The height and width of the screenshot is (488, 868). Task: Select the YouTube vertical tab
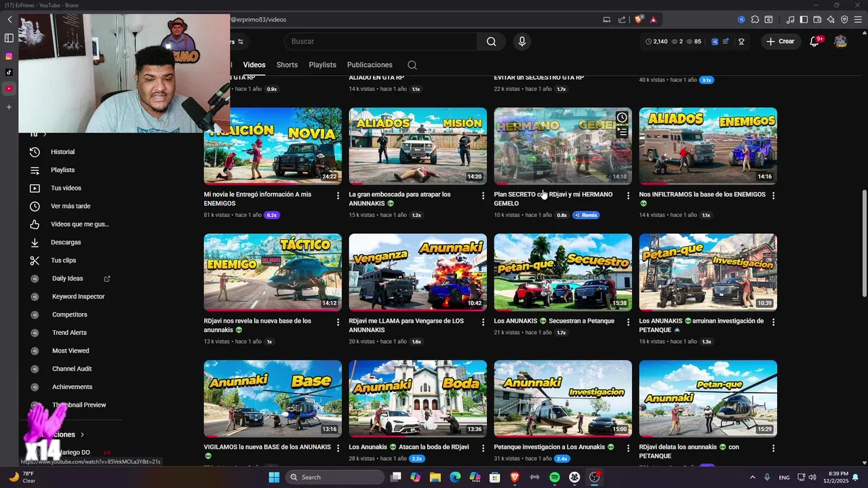pos(9,89)
